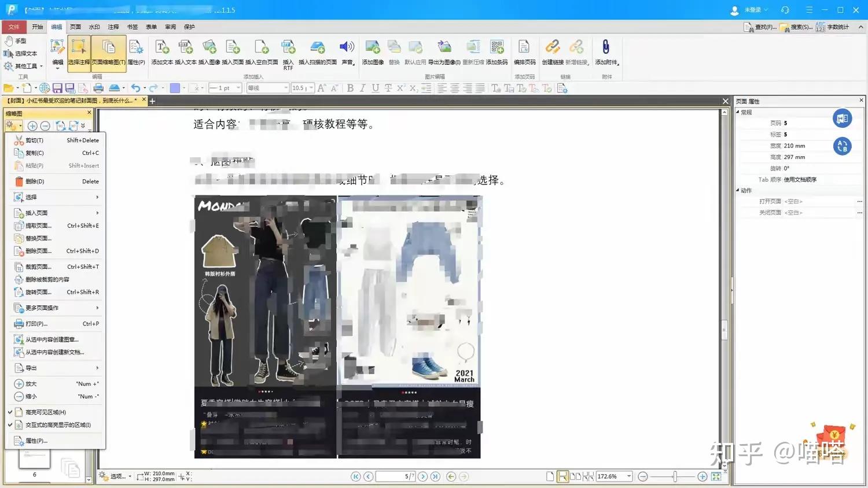Uncheck 高亮可见区域 in the context menu

coord(45,412)
